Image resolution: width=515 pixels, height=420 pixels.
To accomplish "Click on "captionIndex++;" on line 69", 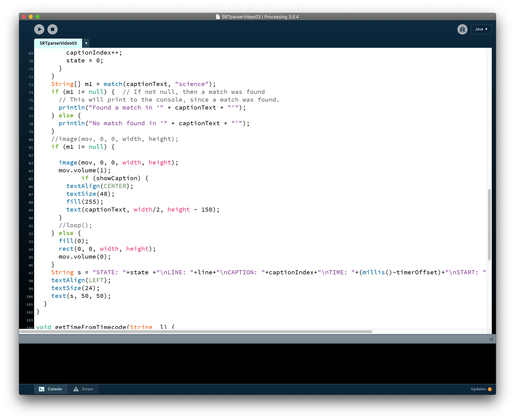I will click(x=94, y=53).
